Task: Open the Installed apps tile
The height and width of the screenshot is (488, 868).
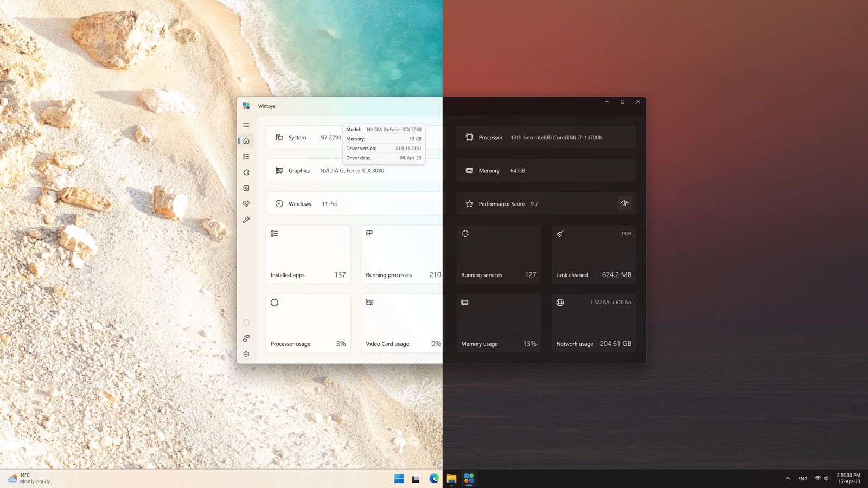Action: click(308, 254)
